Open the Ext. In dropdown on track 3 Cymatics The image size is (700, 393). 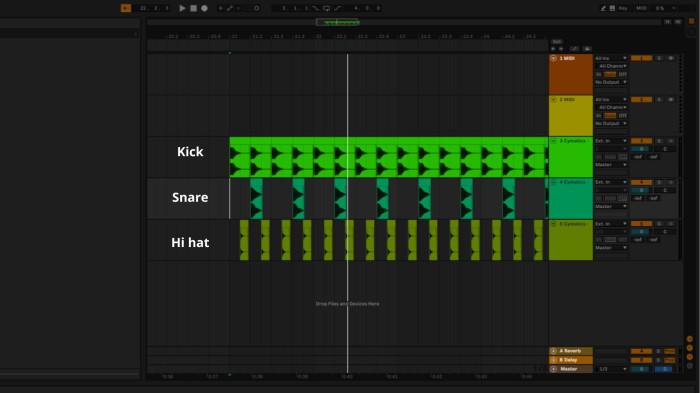[611, 141]
